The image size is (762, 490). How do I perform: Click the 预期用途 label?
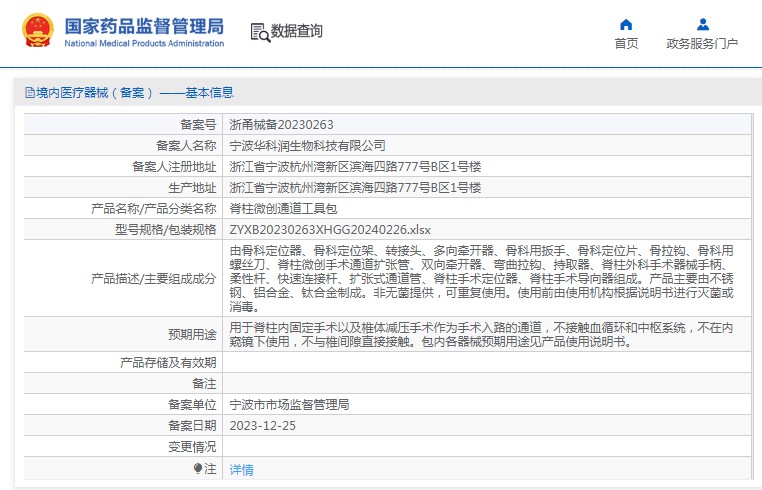pyautogui.click(x=192, y=334)
